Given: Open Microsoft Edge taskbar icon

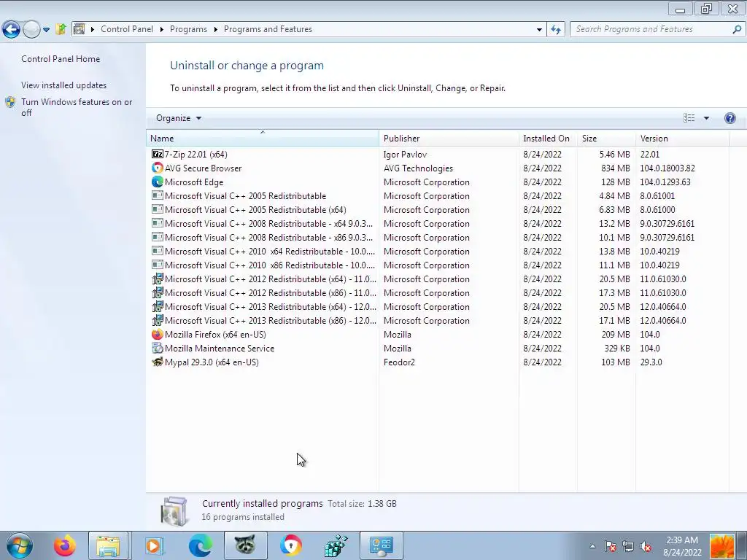Looking at the screenshot, I should pos(200,545).
